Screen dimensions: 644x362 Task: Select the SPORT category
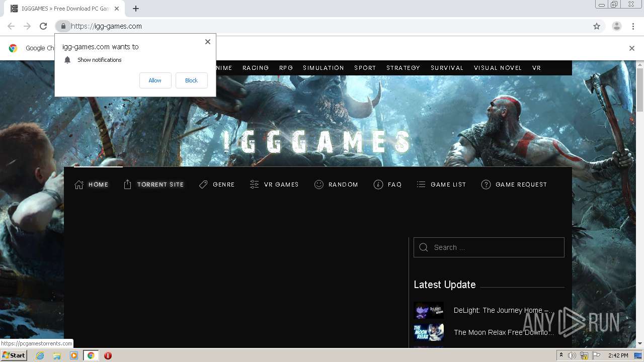click(x=365, y=68)
